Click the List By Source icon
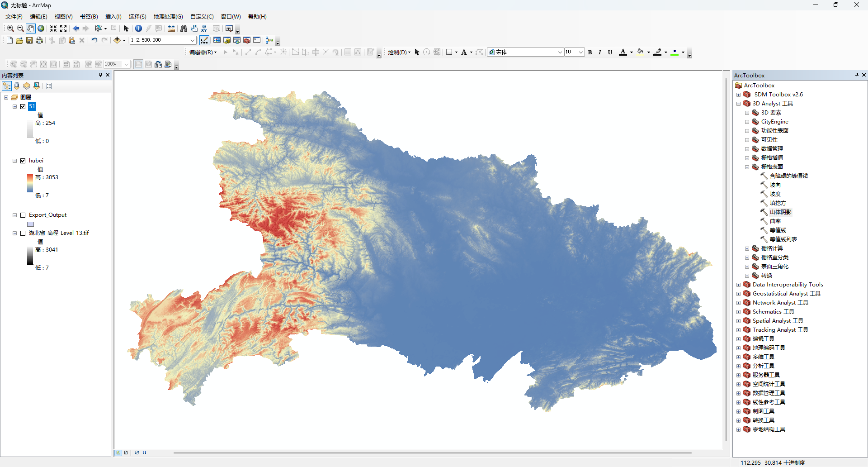The height and width of the screenshot is (467, 868). click(17, 86)
